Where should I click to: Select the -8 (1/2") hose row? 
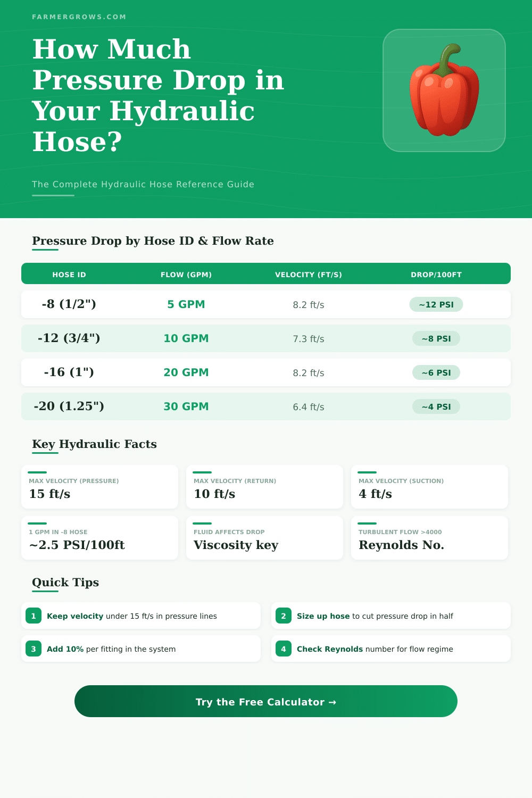pyautogui.click(x=266, y=304)
